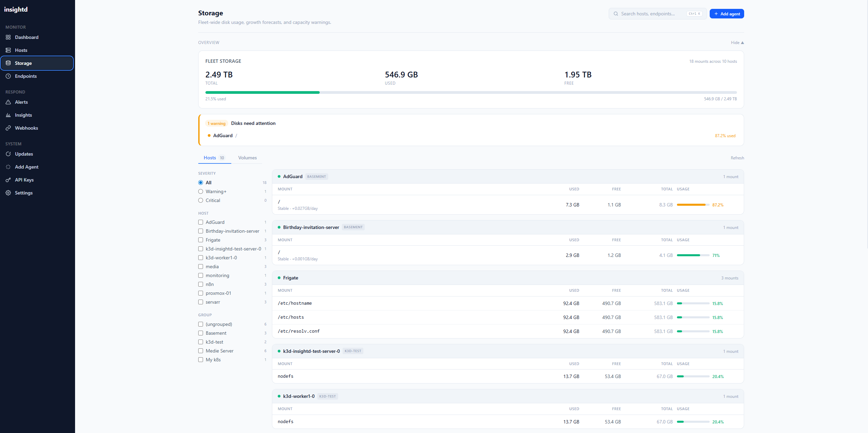Click the Endpoints clock icon in sidebar
This screenshot has width=868, height=433.
pyautogui.click(x=8, y=76)
